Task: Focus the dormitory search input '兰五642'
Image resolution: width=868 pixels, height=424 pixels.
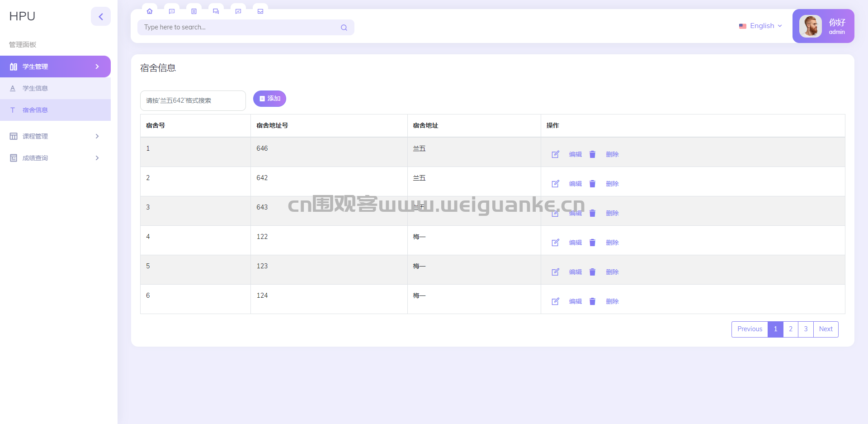Action: click(193, 100)
